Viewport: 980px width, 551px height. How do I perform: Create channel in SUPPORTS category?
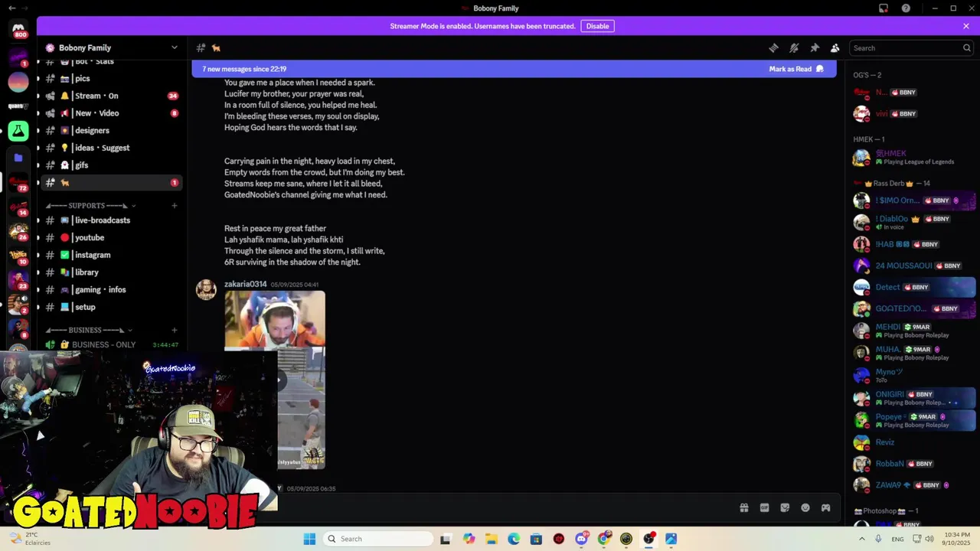175,205
